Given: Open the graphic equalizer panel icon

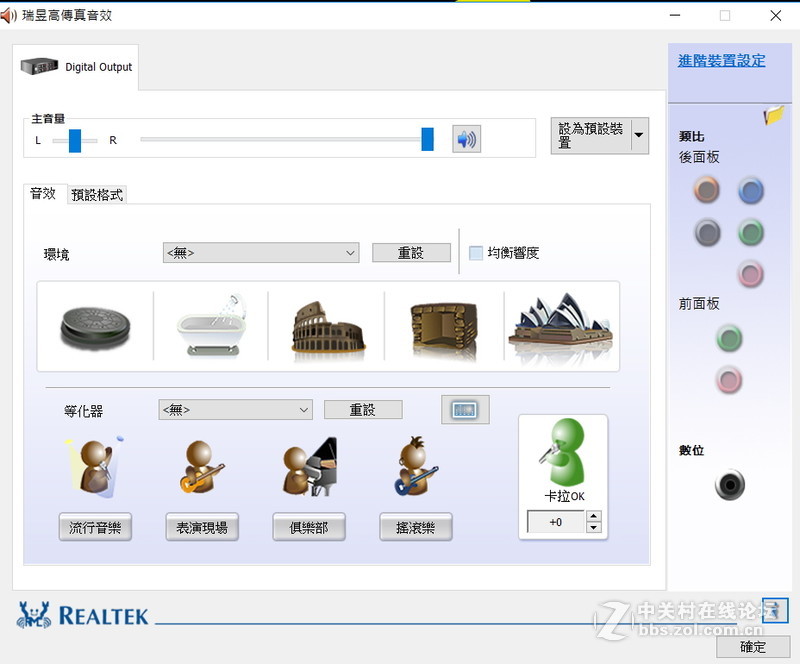Looking at the screenshot, I should (x=465, y=409).
